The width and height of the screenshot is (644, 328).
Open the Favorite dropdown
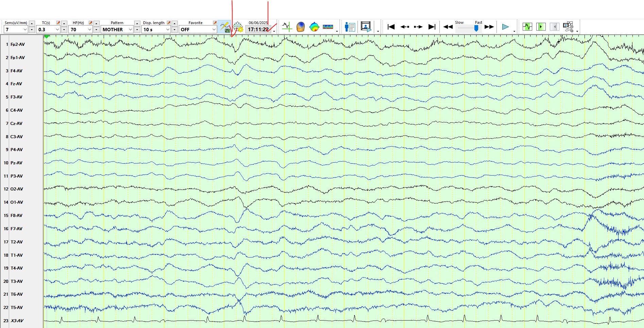pos(198,30)
